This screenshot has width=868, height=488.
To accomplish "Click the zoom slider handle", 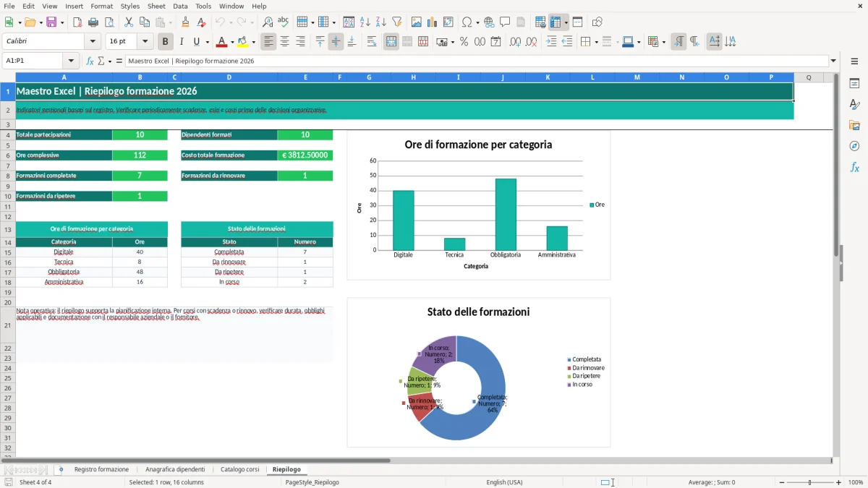I will [x=809, y=482].
